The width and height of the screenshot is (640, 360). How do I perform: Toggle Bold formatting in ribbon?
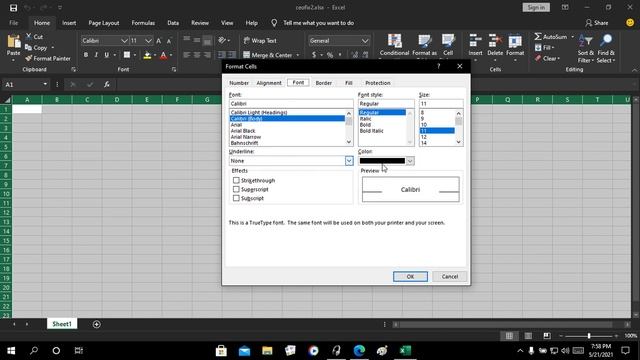[x=86, y=55]
